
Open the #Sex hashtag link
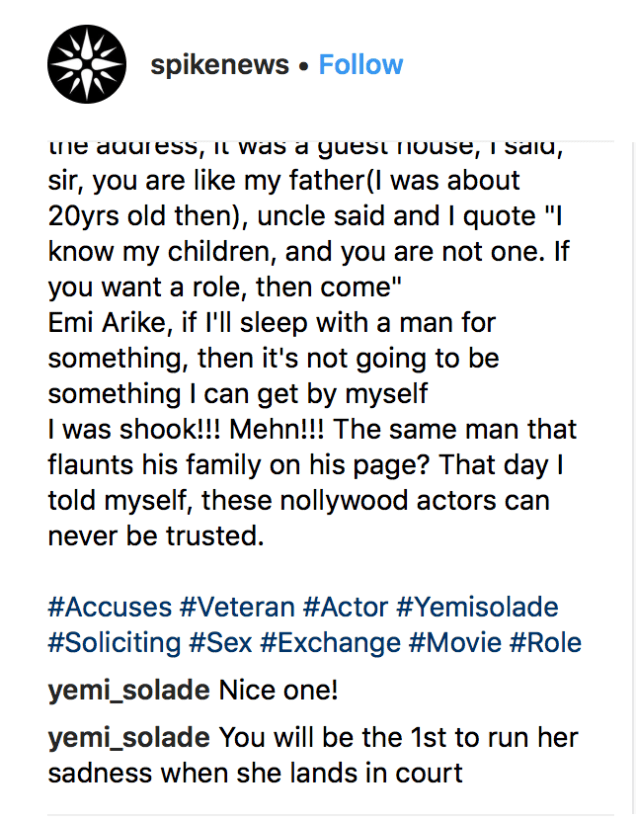220,642
